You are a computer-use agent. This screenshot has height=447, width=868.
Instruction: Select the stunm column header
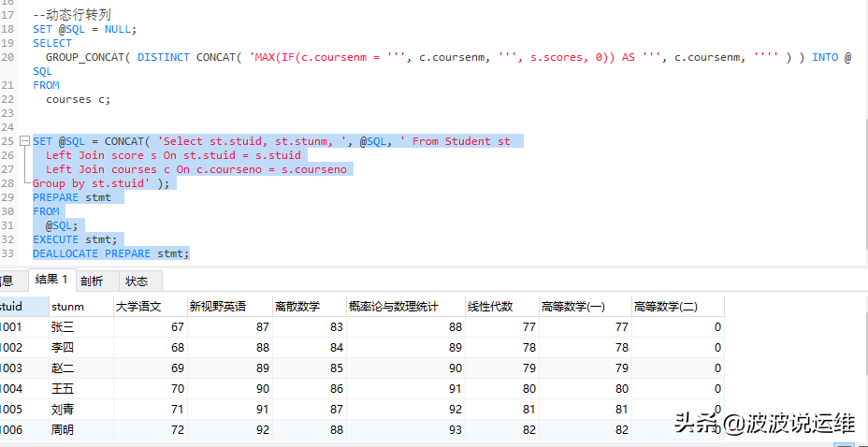click(x=81, y=307)
